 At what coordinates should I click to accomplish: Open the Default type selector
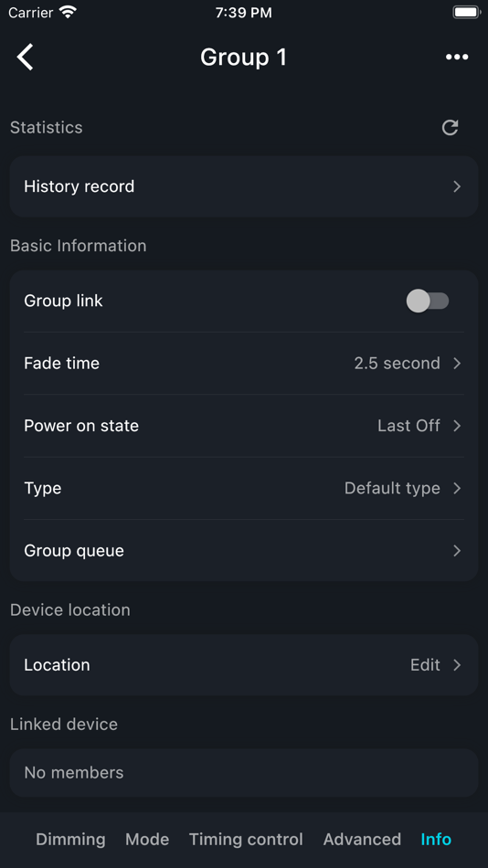coord(392,488)
